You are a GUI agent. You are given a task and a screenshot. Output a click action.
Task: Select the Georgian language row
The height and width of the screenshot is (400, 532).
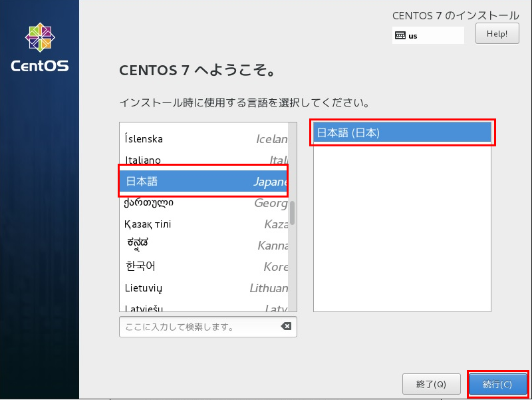pos(203,203)
